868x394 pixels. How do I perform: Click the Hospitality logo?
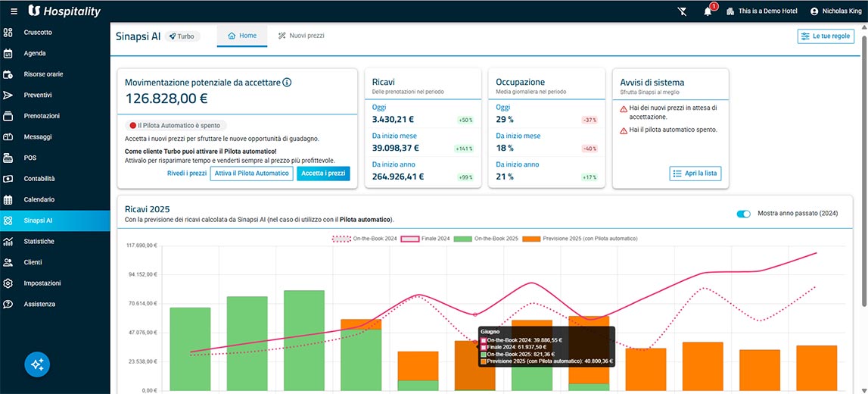click(x=64, y=11)
